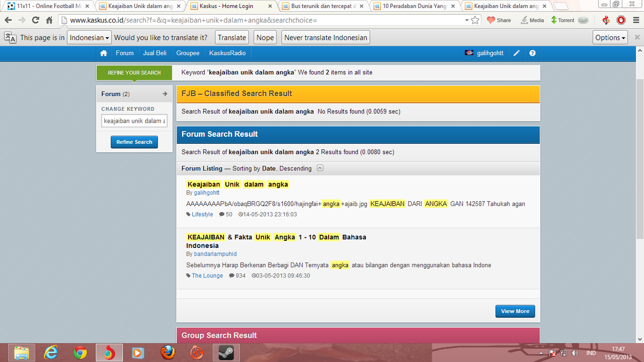Open the Groupee menu item
Image resolution: width=644 pixels, height=362 pixels.
[188, 53]
